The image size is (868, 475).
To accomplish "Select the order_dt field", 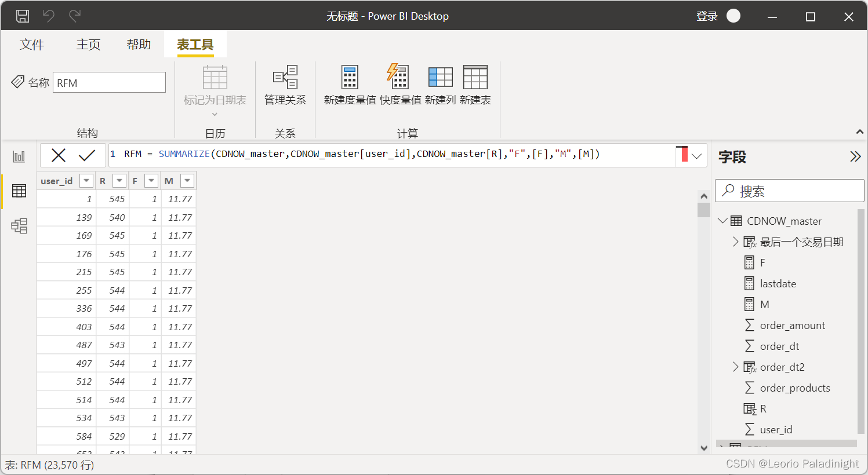I will 780,346.
